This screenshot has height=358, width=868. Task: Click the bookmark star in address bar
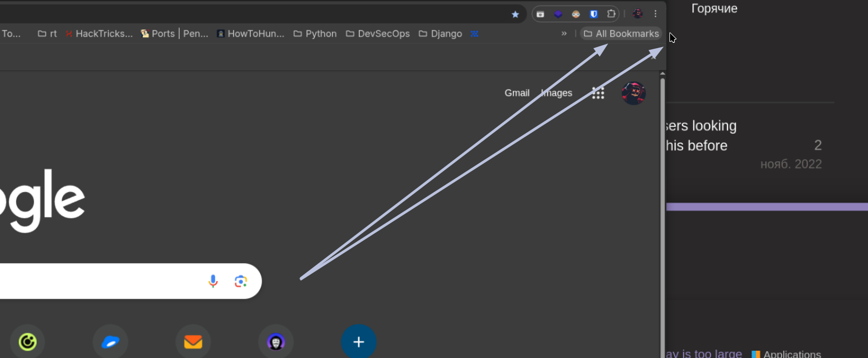pos(515,14)
